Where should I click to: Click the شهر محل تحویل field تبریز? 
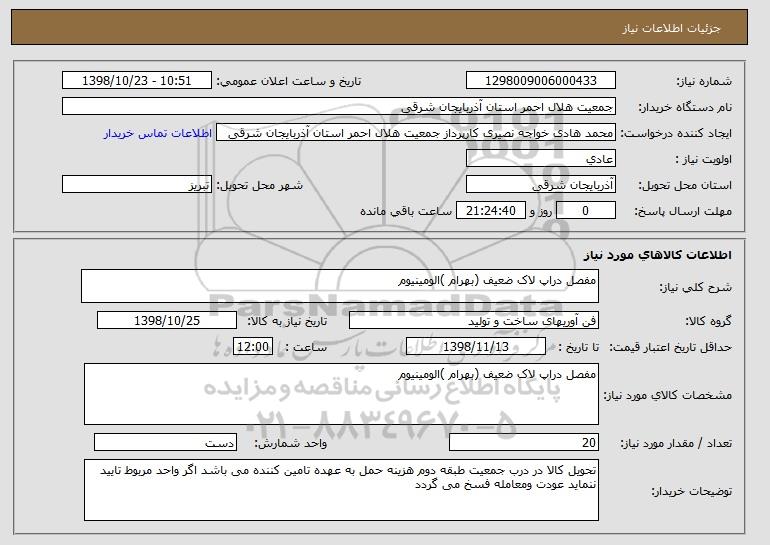137,185
